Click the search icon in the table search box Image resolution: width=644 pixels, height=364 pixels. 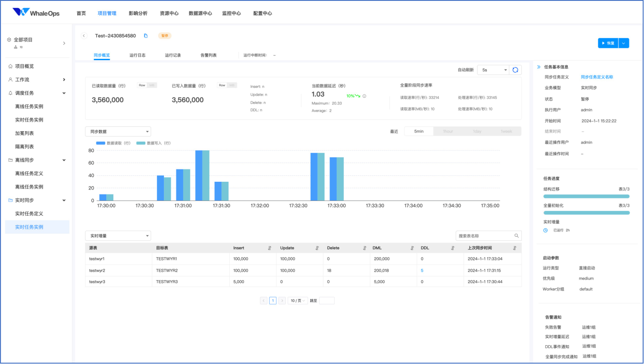[x=516, y=236]
